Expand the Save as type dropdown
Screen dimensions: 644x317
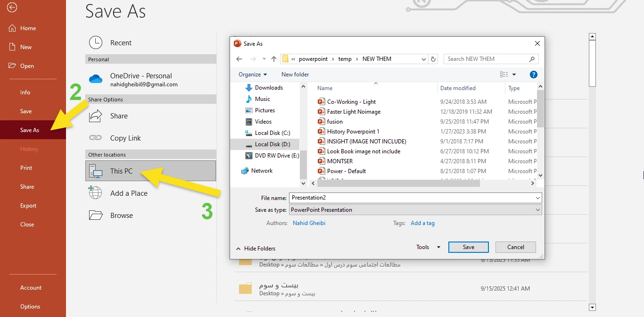tap(415, 210)
